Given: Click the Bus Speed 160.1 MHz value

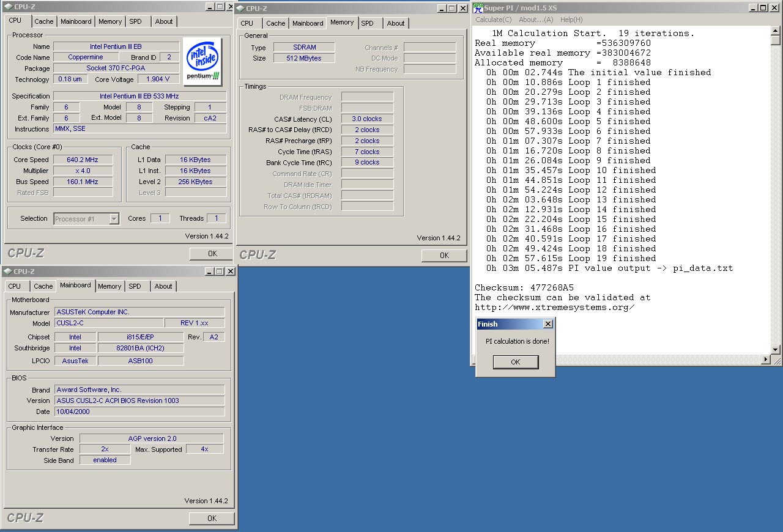Looking at the screenshot, I should [x=83, y=182].
